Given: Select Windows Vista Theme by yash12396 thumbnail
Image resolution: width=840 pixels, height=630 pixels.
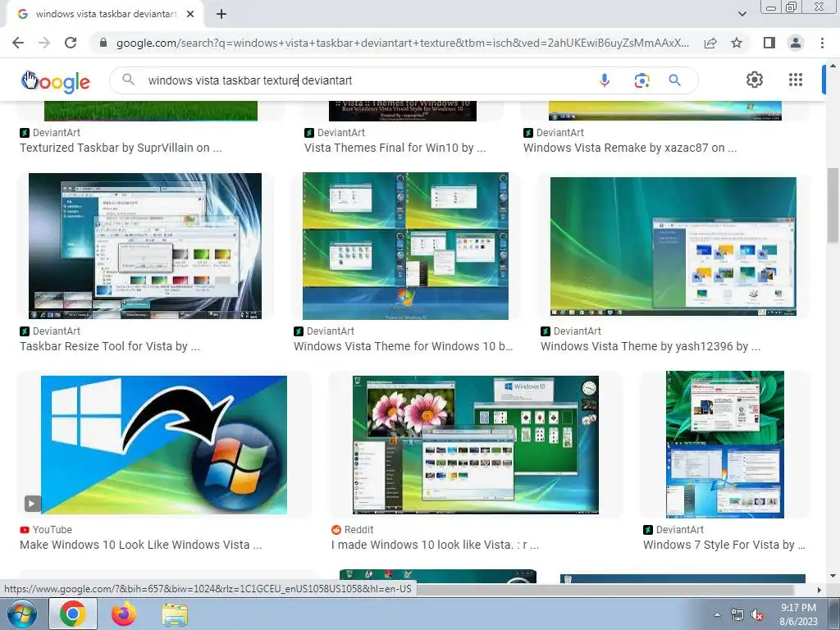Looking at the screenshot, I should click(x=673, y=246).
